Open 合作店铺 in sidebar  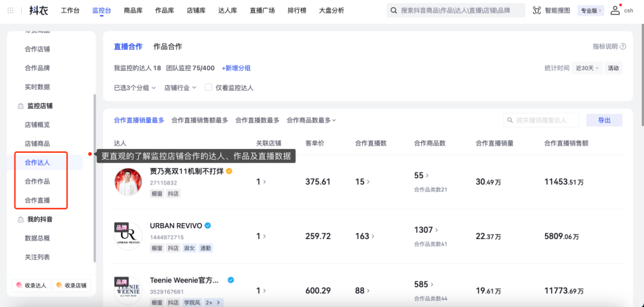click(38, 49)
